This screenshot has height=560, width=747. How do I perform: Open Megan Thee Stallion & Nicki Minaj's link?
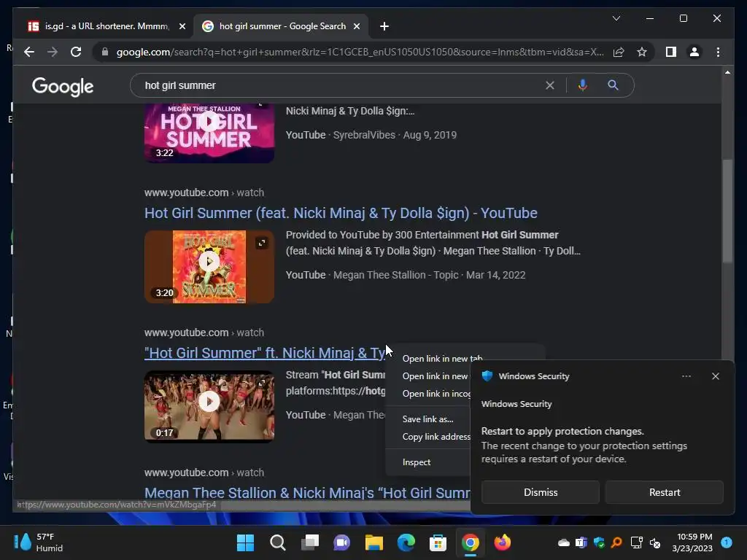point(307,493)
